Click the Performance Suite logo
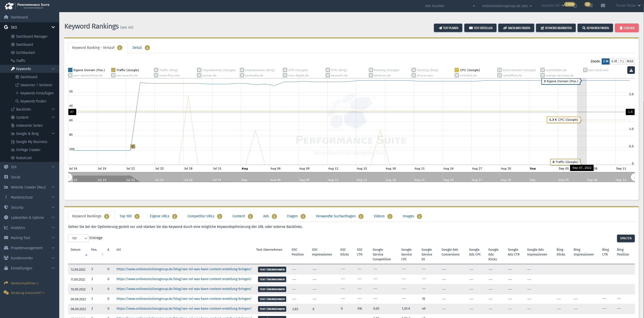 click(27, 6)
